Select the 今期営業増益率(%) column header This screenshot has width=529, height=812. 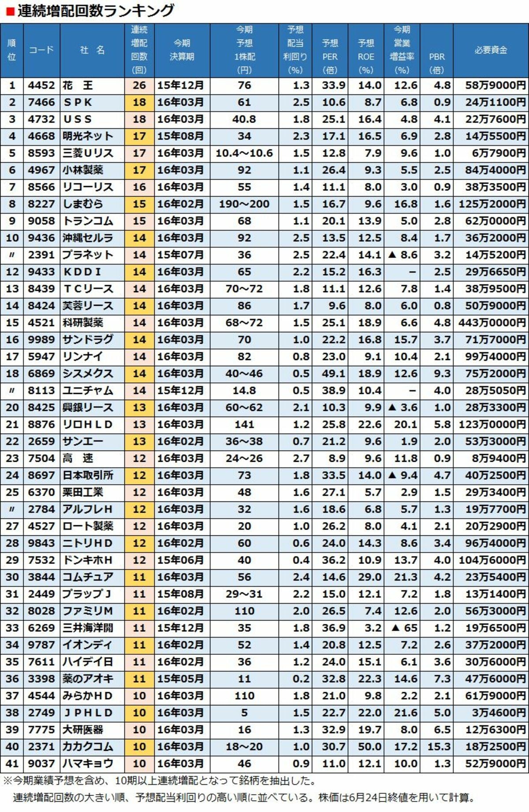(x=402, y=50)
